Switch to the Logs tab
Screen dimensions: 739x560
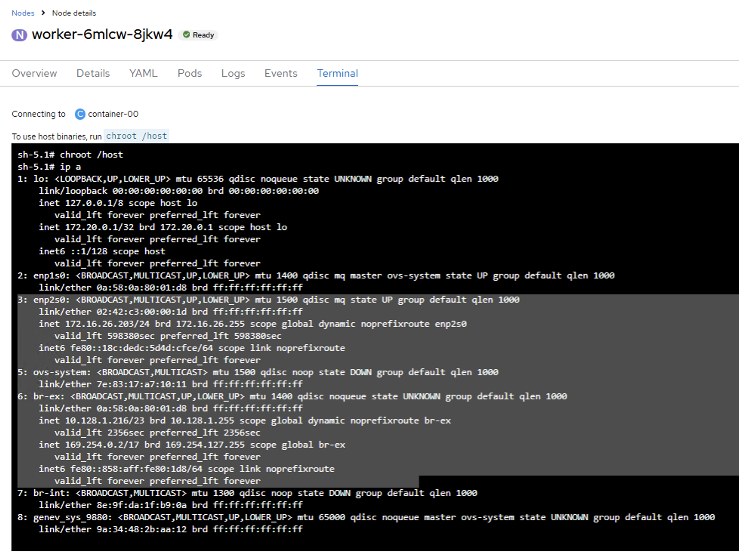point(233,73)
